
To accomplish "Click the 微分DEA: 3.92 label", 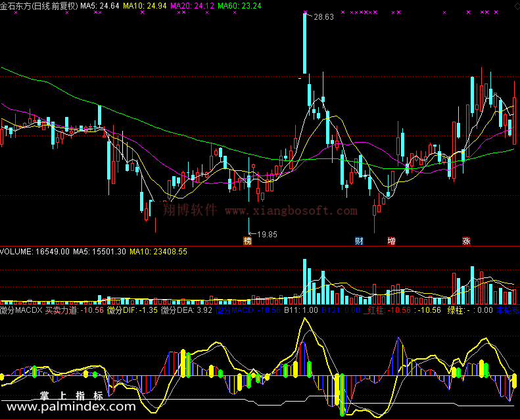I will click(187, 310).
